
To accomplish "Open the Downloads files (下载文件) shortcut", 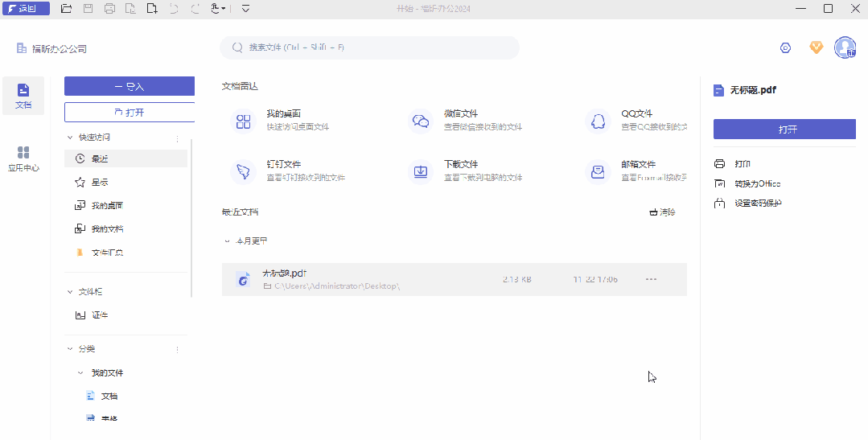I will click(x=421, y=171).
